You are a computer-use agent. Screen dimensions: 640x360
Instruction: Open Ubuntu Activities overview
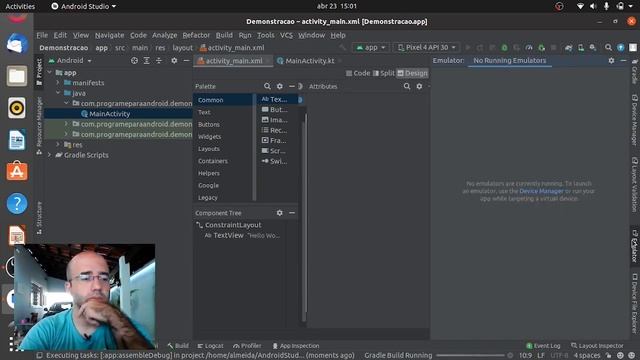(20, 6)
